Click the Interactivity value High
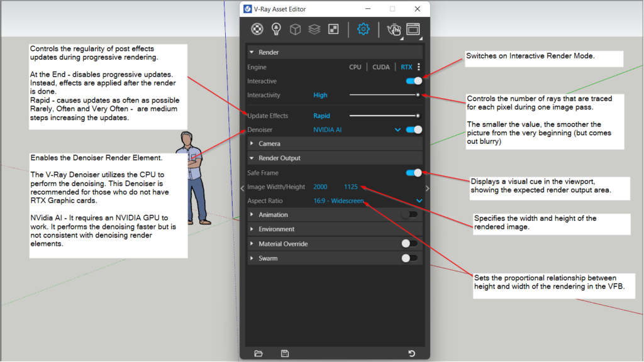 tap(320, 95)
